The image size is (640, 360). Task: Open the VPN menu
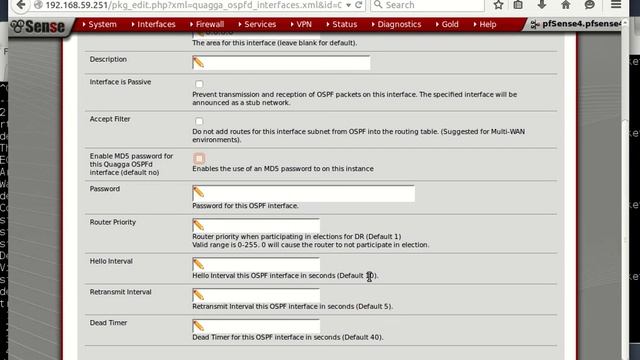pyautogui.click(x=301, y=24)
